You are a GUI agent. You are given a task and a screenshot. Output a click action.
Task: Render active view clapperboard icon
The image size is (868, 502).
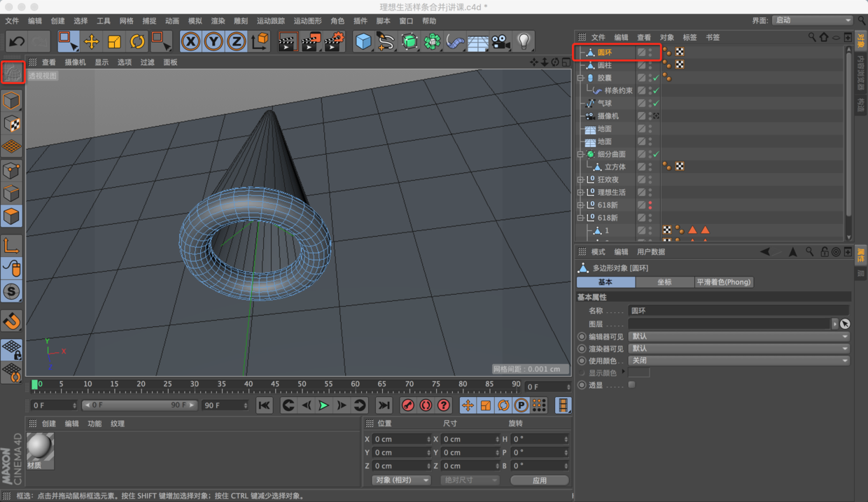pos(287,42)
